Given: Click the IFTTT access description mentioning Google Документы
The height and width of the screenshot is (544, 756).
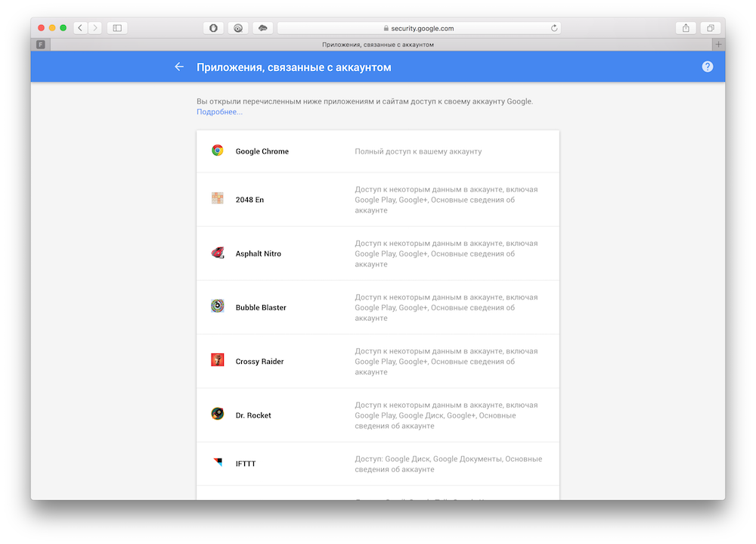Looking at the screenshot, I should 448,464.
